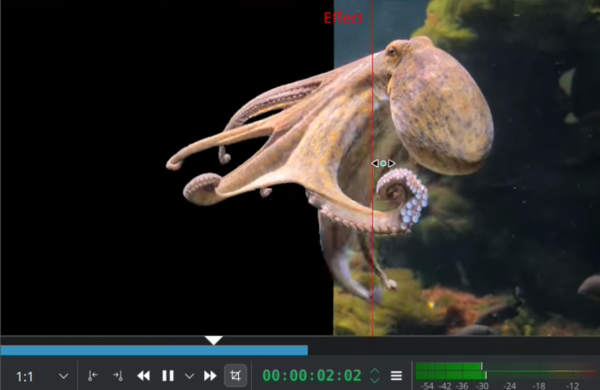Viewport: 600px width, 390px height.
Task: Click the timecode field 00:00:02:02
Action: click(312, 376)
